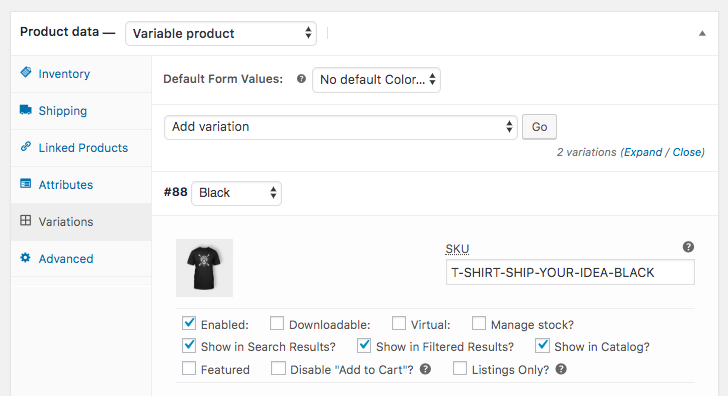Click help icon next to Disable Add to Cart
728x396 pixels.
tap(425, 369)
